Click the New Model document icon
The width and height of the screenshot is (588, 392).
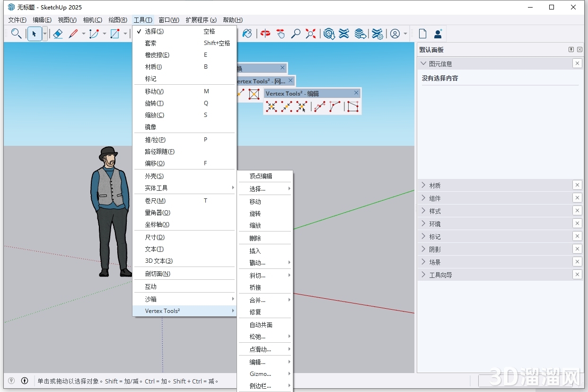(422, 33)
